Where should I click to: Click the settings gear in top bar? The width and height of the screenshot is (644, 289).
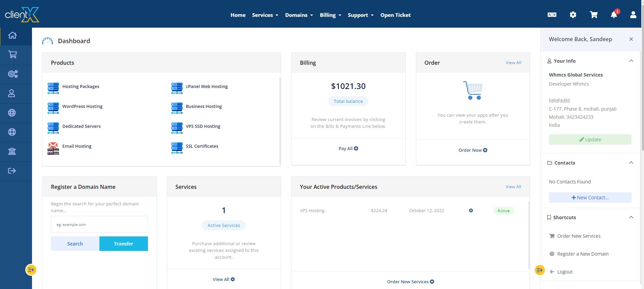pos(573,15)
